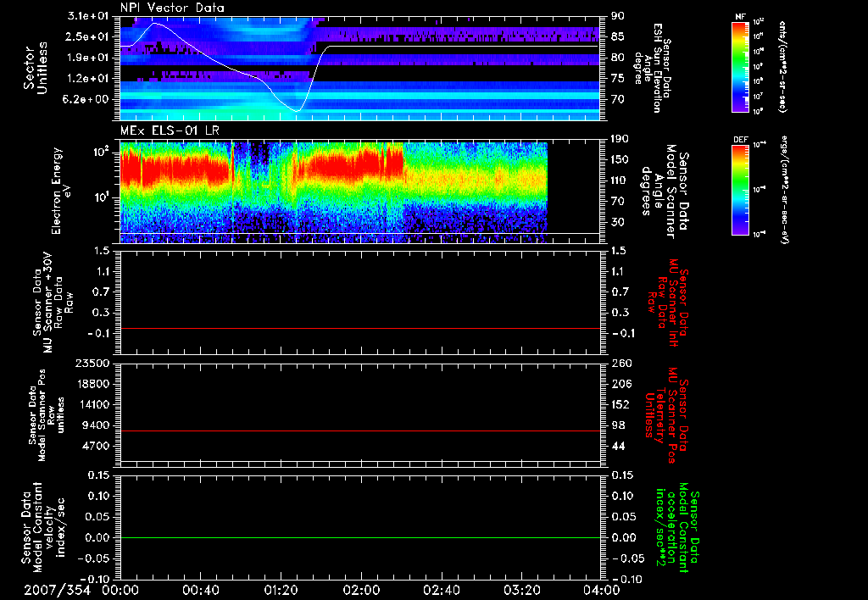868x600 pixels.
Task: Click the "30" scanner angle tick
Action: 618,222
